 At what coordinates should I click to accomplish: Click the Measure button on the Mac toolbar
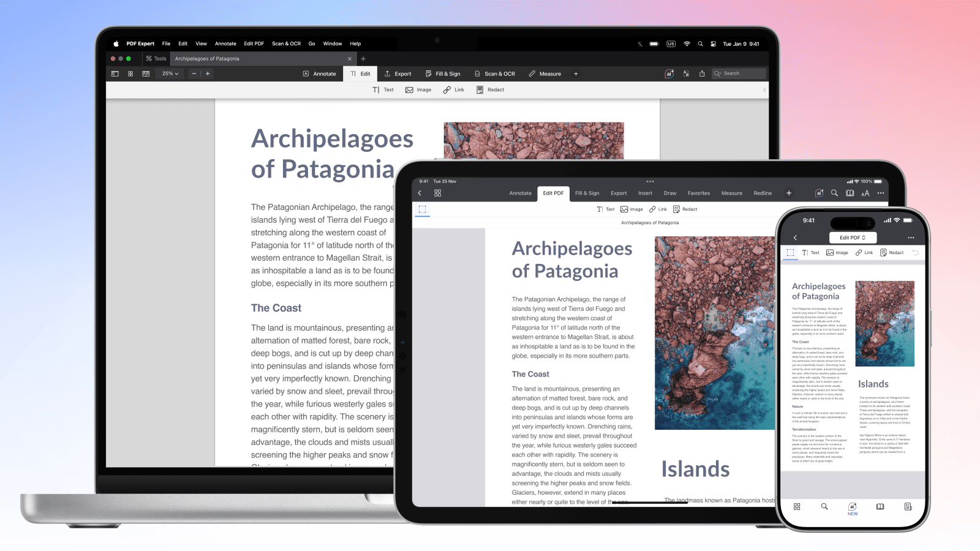click(x=545, y=73)
